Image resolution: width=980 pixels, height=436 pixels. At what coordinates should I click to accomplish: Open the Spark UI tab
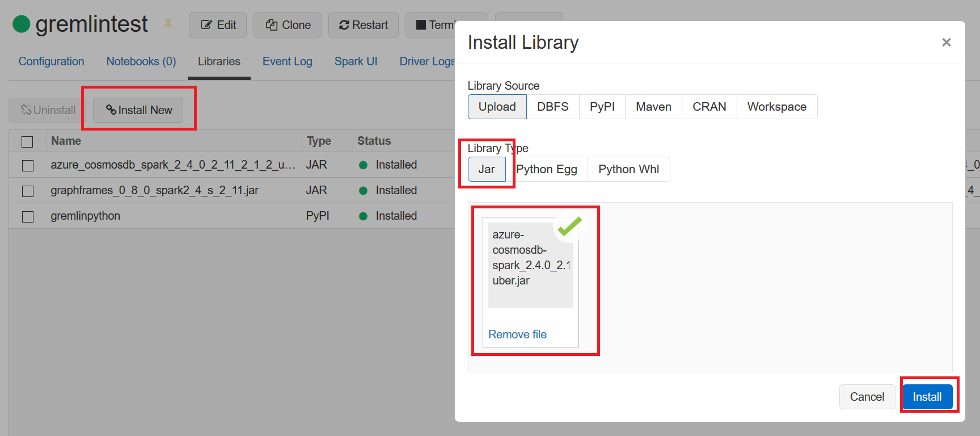click(356, 61)
